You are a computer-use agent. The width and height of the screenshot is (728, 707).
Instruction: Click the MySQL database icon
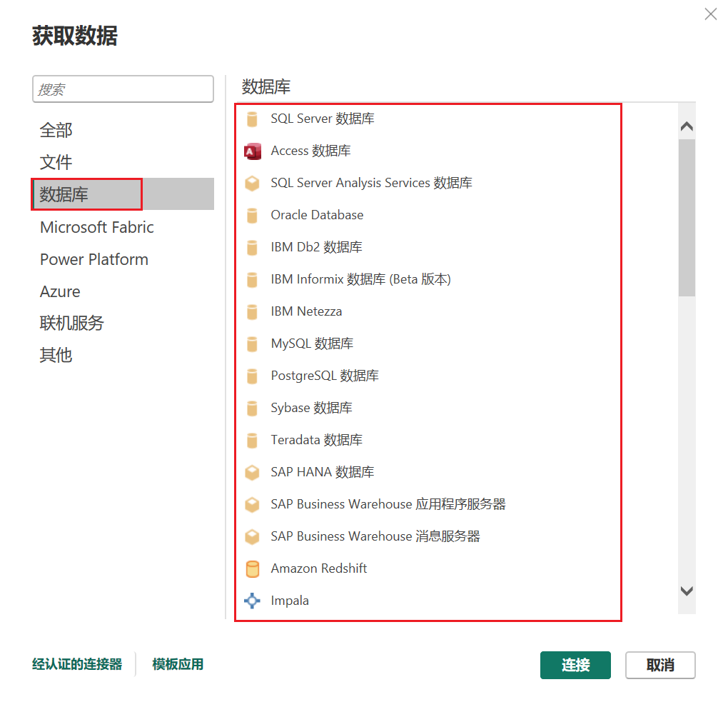click(252, 344)
